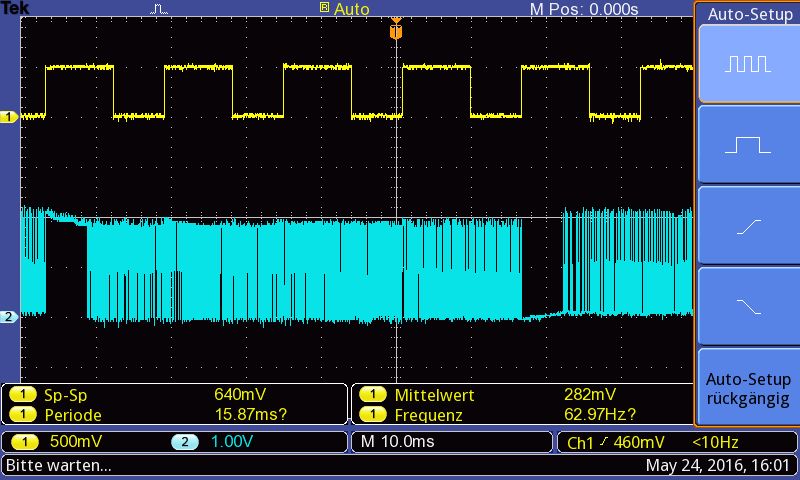Click the pulse waveform icon in top bar
Screen dimensions: 800x480
pyautogui.click(x=159, y=9)
